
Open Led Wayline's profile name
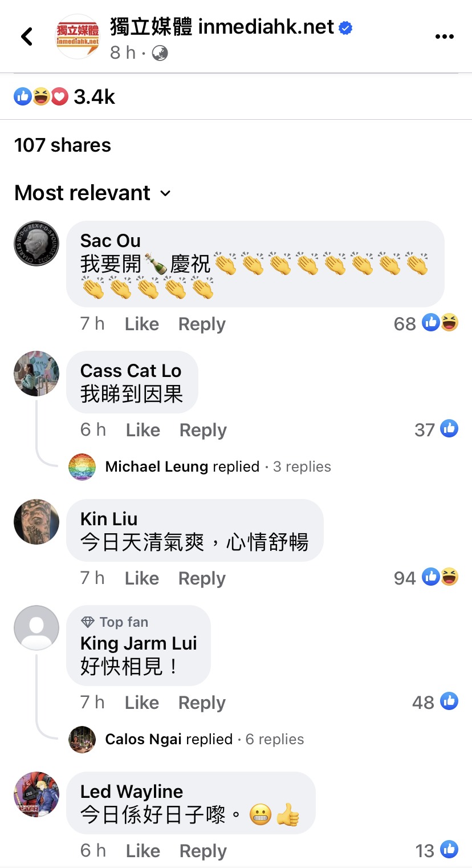pos(132,792)
